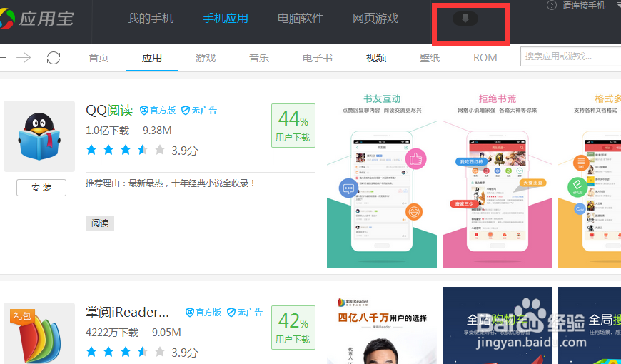The height and width of the screenshot is (364, 621).
Task: Switch to 壁纸 tab
Action: click(430, 58)
